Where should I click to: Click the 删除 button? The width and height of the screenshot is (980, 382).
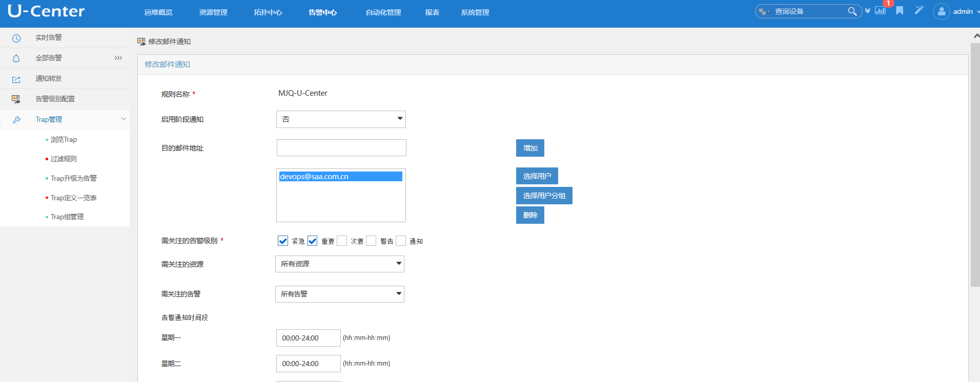(x=530, y=215)
